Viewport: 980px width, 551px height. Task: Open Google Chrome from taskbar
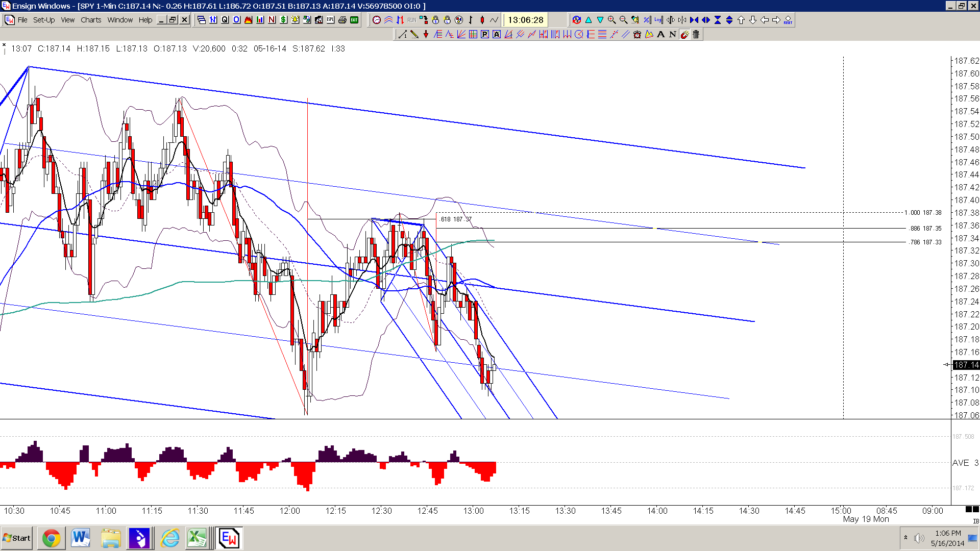(x=51, y=538)
